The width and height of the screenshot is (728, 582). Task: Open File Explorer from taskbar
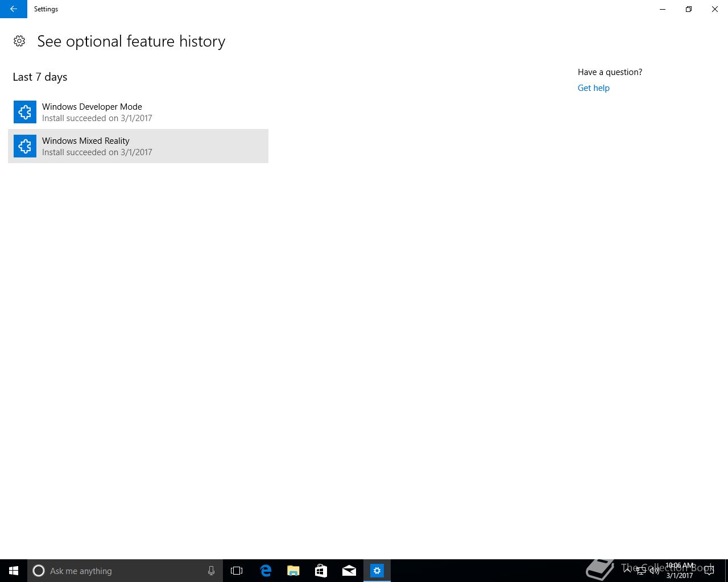(x=293, y=571)
